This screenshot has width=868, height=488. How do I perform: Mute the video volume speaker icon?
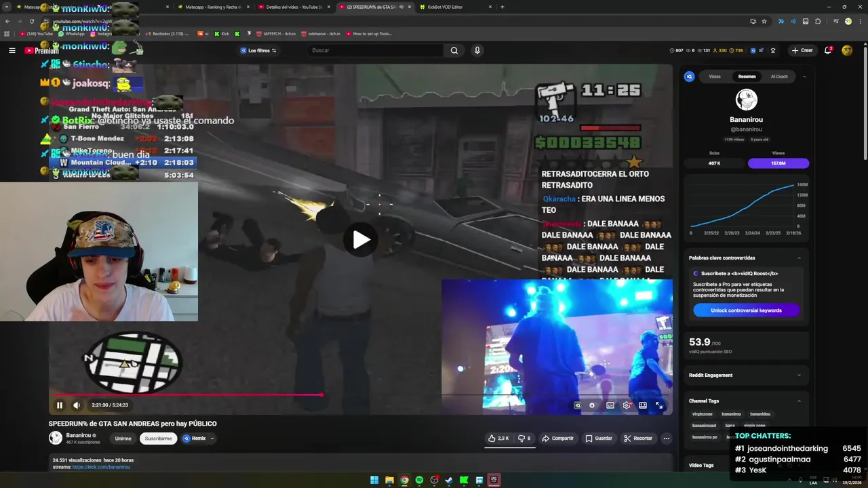(x=77, y=405)
